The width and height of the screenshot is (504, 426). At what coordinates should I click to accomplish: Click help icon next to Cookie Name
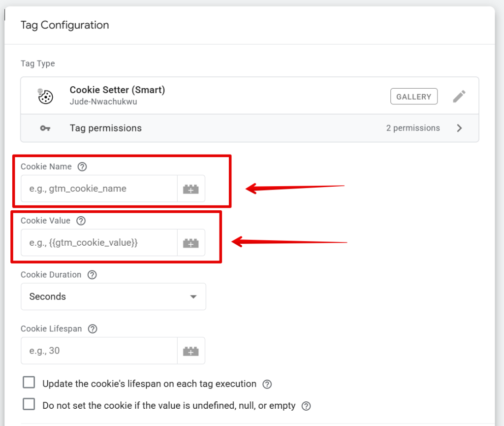click(x=82, y=166)
